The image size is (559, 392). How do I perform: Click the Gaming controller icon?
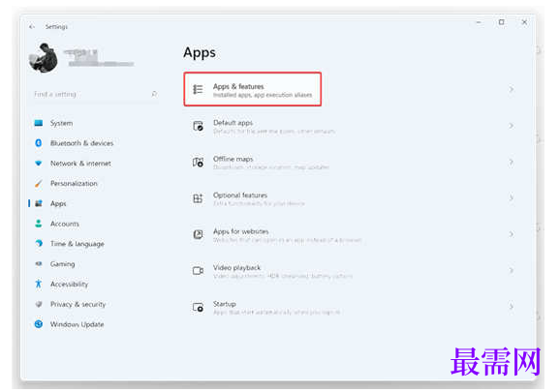(39, 264)
